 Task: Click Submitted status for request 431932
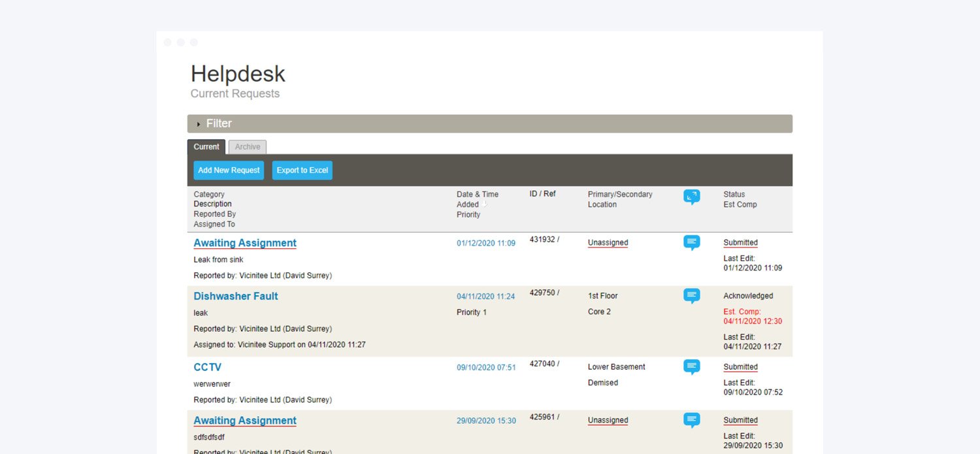click(x=740, y=243)
